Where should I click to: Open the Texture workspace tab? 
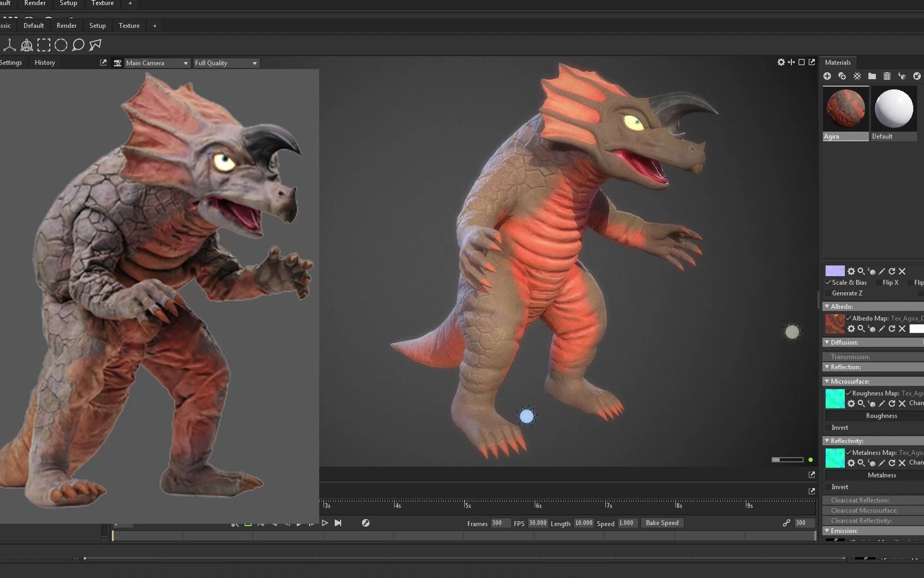coord(129,26)
